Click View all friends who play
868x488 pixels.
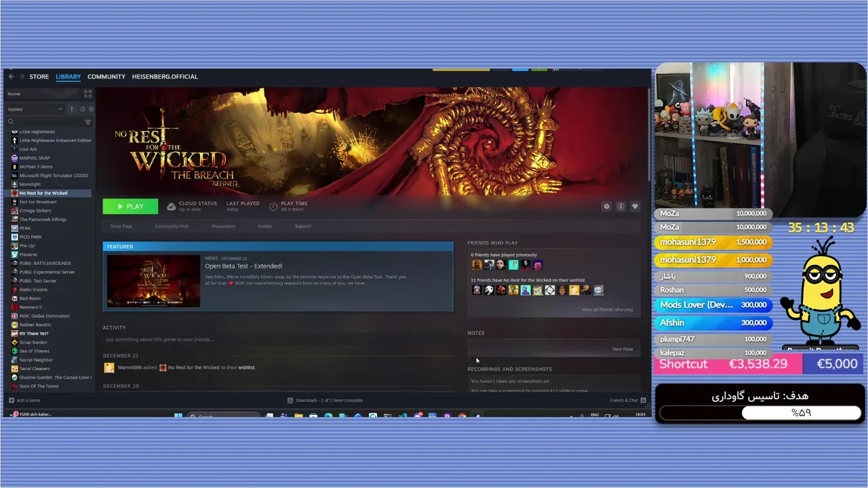coord(607,310)
